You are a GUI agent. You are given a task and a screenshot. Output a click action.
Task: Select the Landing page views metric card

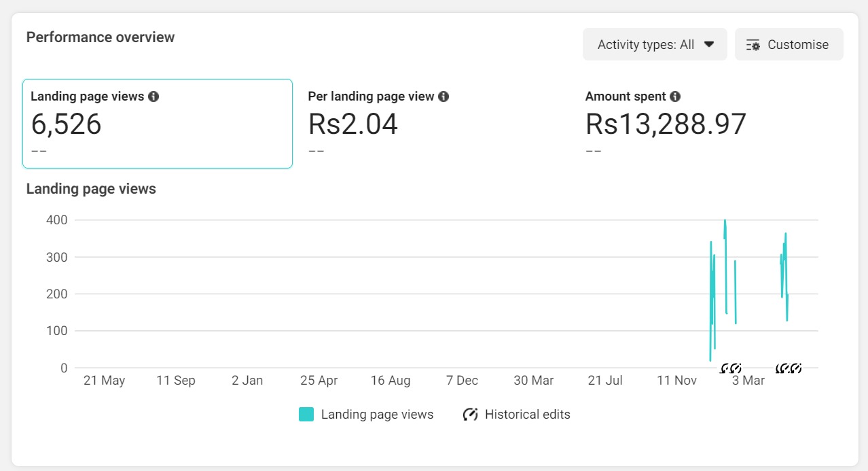[158, 124]
